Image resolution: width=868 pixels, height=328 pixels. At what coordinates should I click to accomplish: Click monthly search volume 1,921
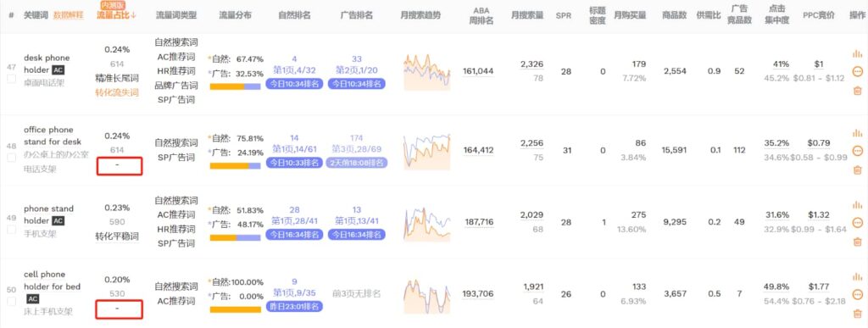[532, 286]
